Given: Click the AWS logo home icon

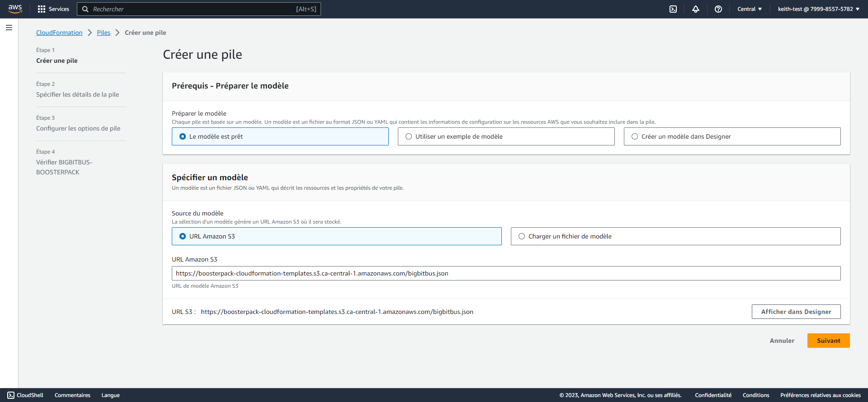Looking at the screenshot, I should 15,9.
